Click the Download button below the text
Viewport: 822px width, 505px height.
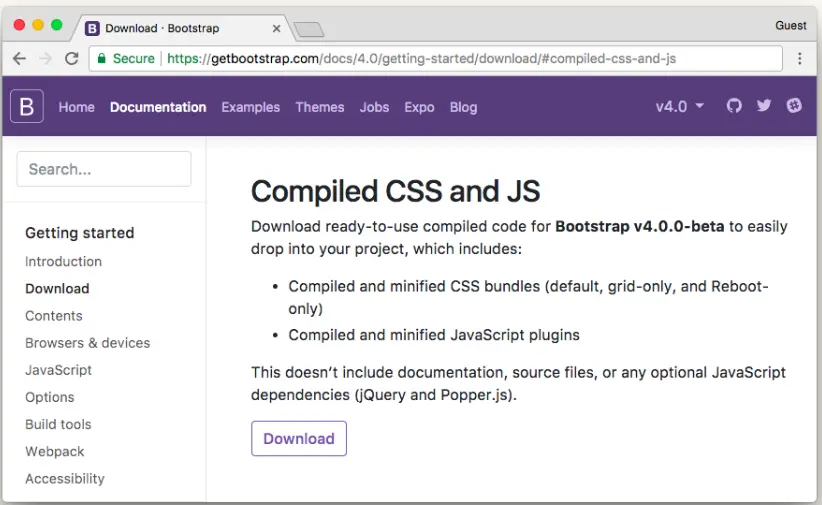[299, 438]
